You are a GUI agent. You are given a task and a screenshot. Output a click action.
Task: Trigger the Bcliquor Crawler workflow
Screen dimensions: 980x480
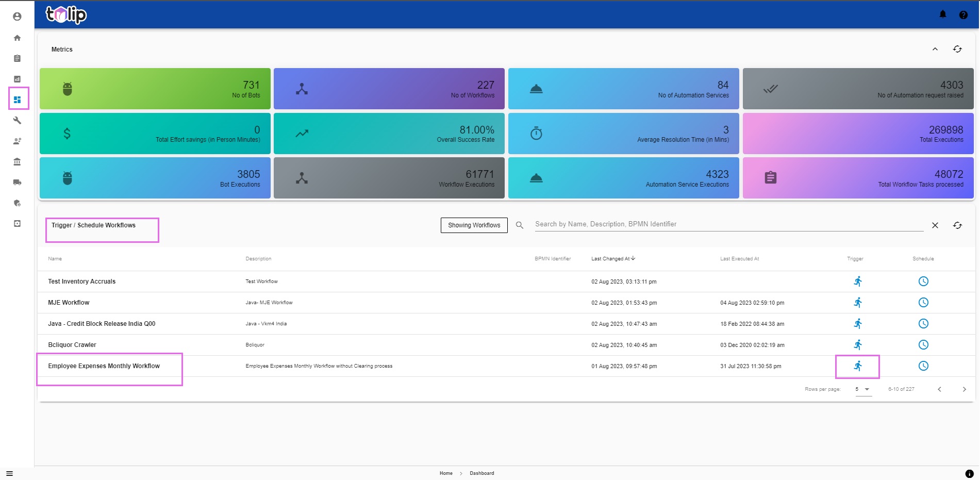point(858,345)
